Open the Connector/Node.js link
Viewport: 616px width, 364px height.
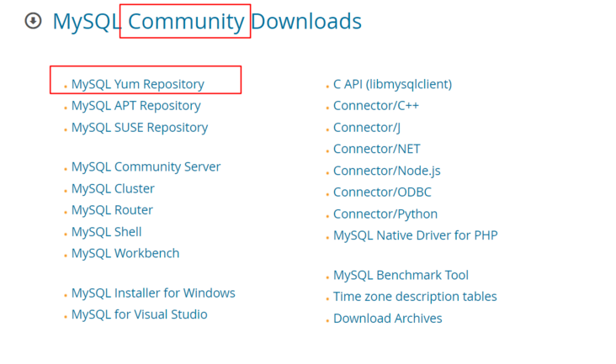point(386,171)
